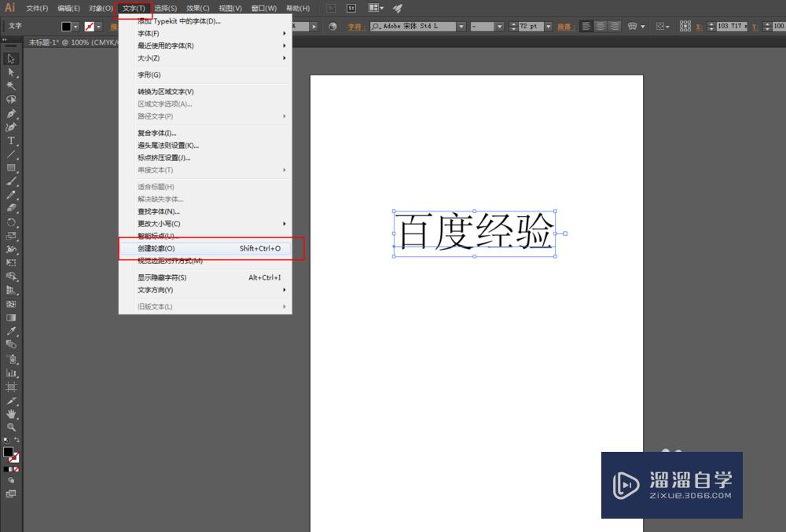Screen dimensions: 786x532
Task: Select the Zoom tool
Action: [x=11, y=426]
